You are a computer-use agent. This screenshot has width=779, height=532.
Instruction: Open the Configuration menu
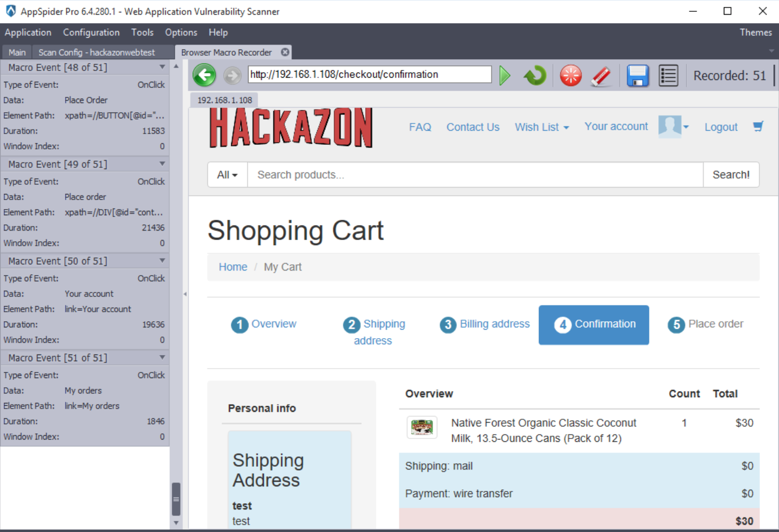pyautogui.click(x=91, y=33)
